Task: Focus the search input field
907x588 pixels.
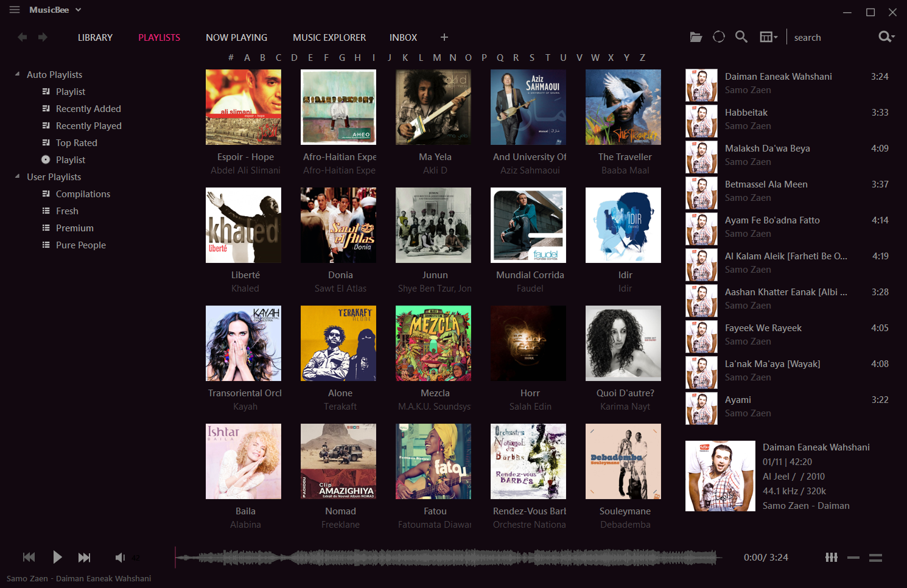Action: click(x=832, y=37)
